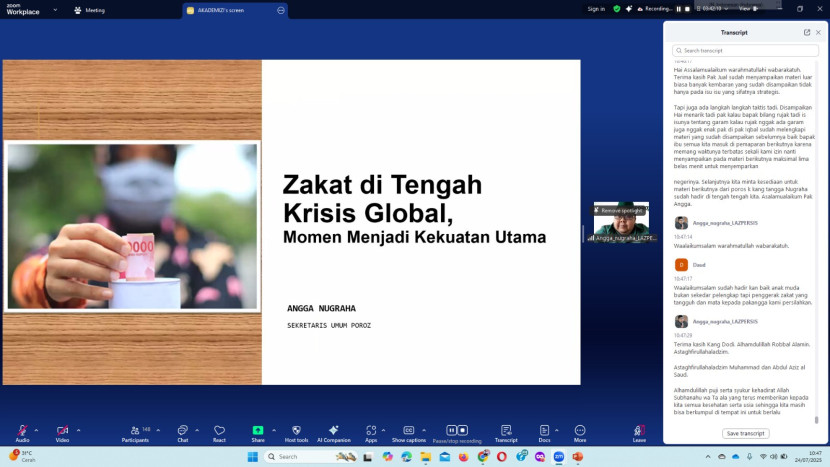Screen dimensions: 830x467
Task: Click the Search transcript field
Action: click(746, 50)
